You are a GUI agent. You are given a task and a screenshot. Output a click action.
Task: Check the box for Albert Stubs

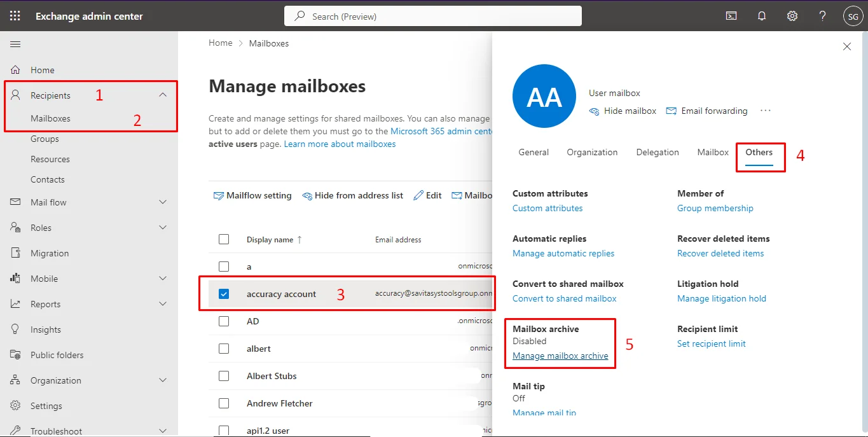coord(224,376)
